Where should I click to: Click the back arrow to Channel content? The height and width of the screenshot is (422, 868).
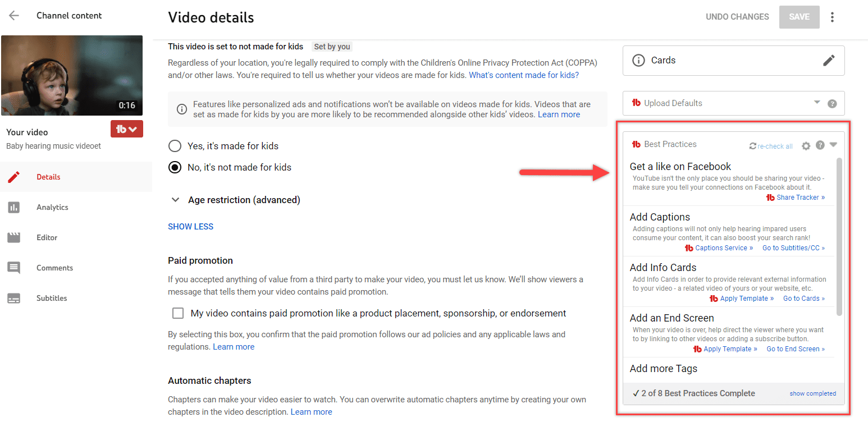(14, 16)
